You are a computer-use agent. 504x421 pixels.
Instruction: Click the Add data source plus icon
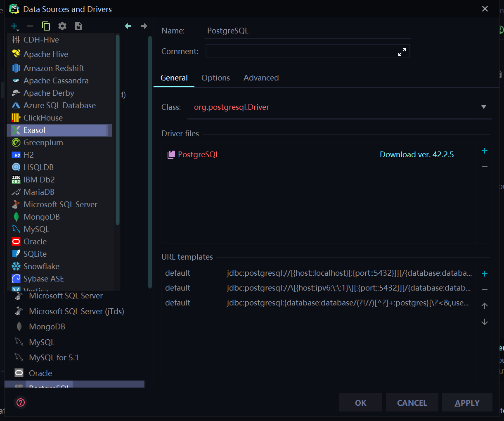(x=14, y=26)
